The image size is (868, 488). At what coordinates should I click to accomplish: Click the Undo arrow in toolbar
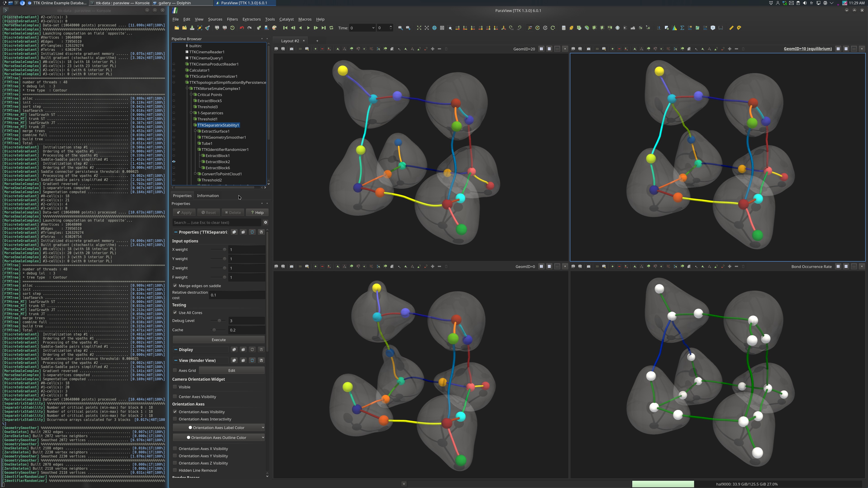242,28
